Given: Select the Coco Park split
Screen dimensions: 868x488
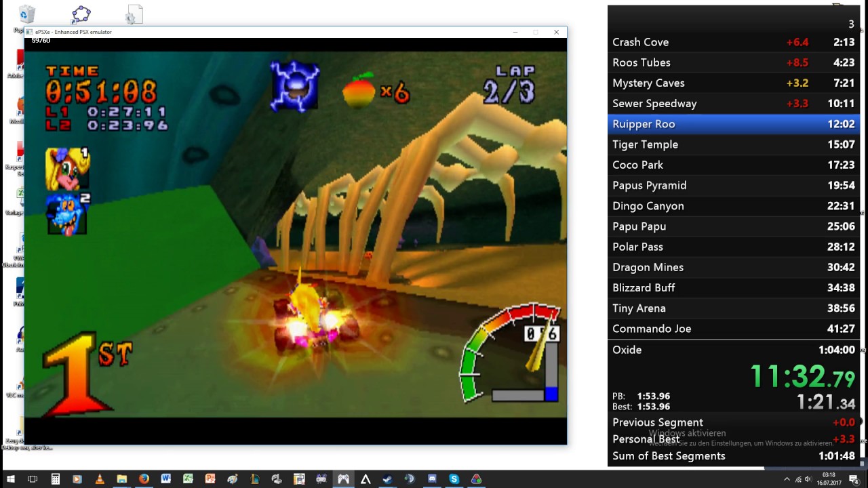Looking at the screenshot, I should click(733, 165).
